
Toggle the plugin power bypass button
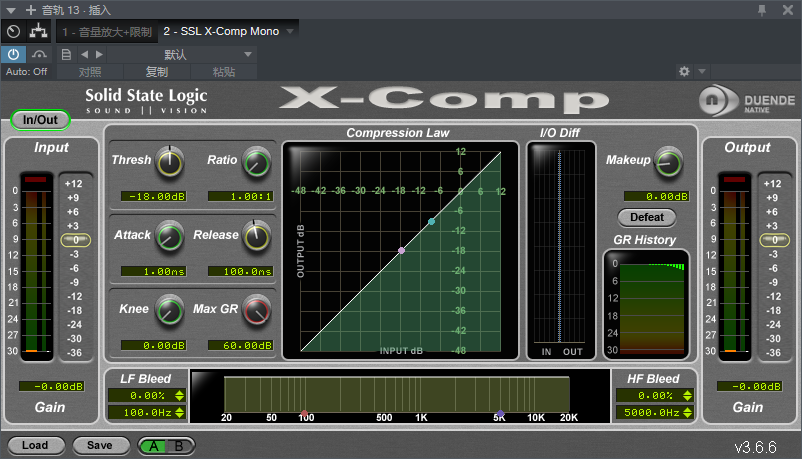click(13, 54)
